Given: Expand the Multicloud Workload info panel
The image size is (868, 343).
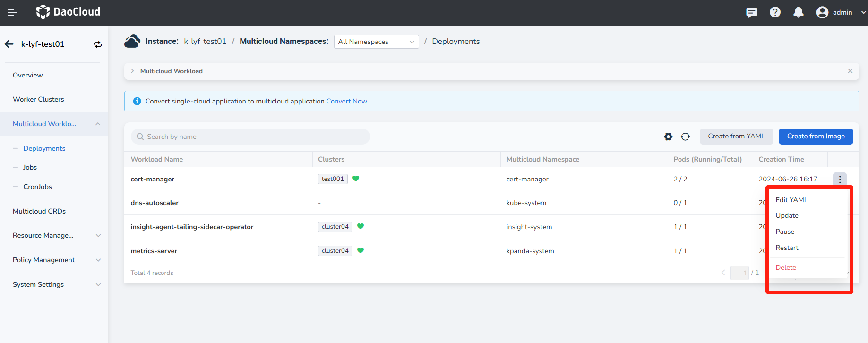Looking at the screenshot, I should 132,71.
